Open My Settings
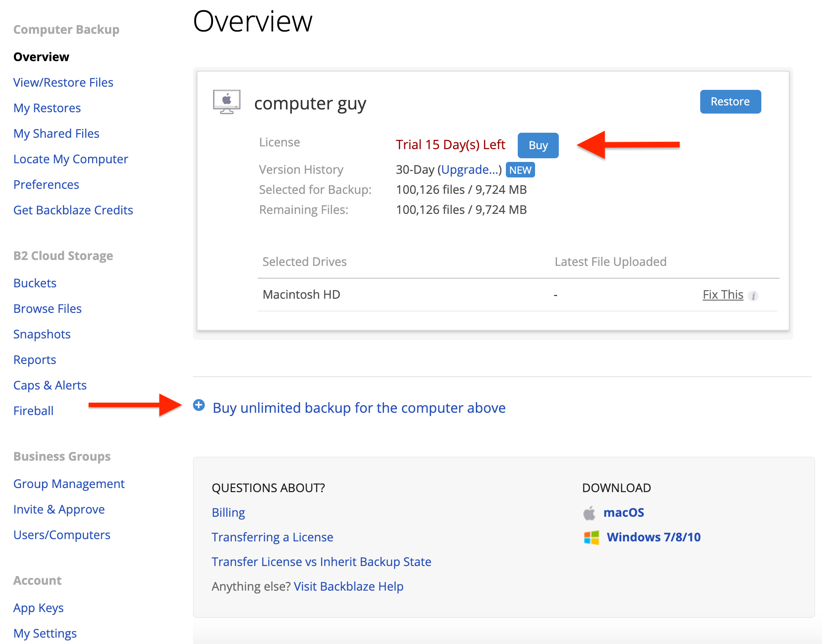This screenshot has width=822, height=644. tap(45, 634)
